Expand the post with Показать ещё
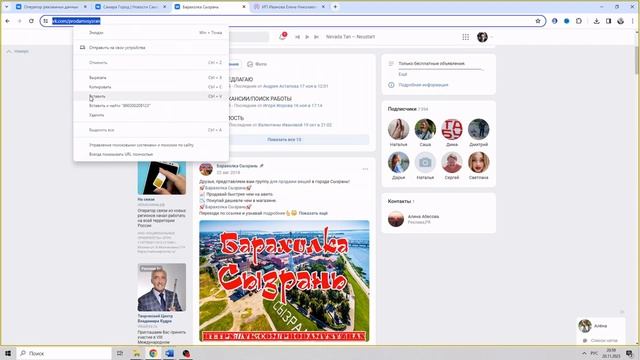The height and width of the screenshot is (360, 640). (313, 213)
